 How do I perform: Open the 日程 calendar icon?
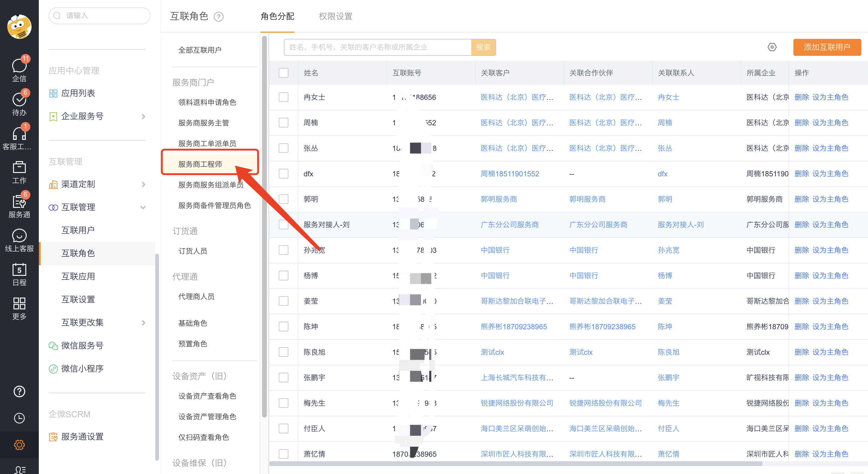pyautogui.click(x=19, y=274)
